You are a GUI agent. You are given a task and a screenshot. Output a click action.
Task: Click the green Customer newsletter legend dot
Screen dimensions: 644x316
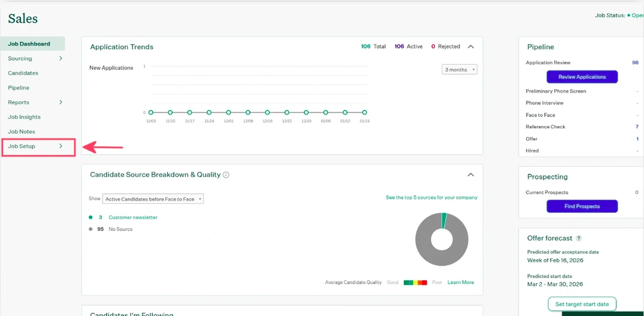[91, 217]
